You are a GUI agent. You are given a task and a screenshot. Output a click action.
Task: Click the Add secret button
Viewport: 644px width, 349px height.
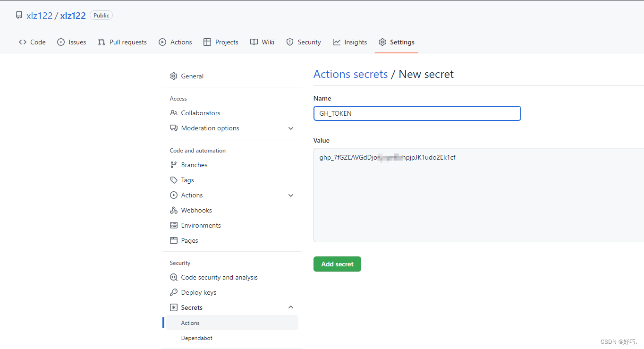click(x=337, y=264)
